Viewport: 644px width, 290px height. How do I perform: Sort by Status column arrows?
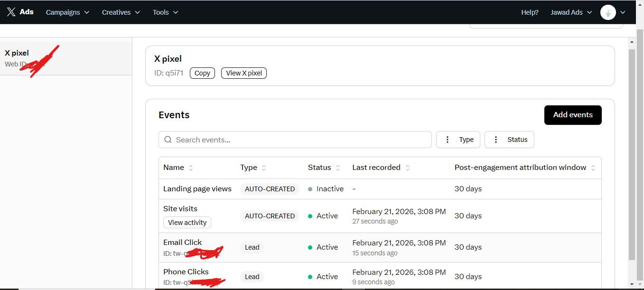click(x=338, y=168)
